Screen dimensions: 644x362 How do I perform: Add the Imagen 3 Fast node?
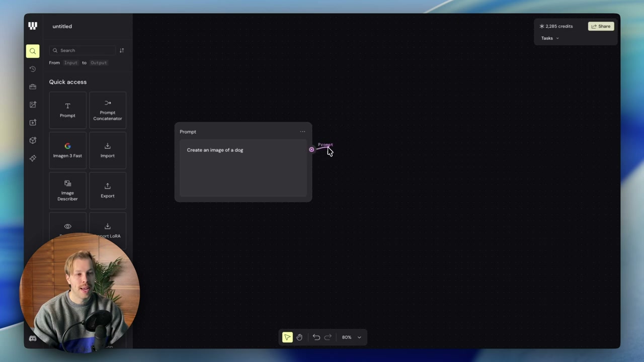coord(67,151)
